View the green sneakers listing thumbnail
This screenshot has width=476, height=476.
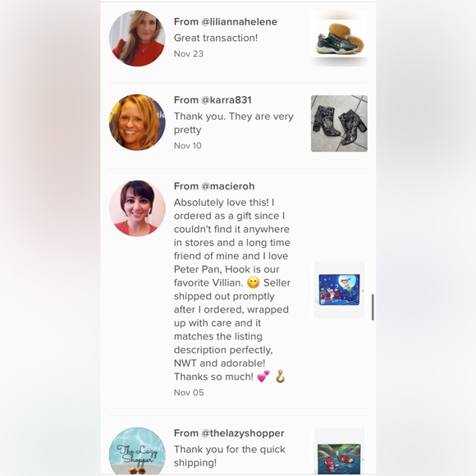[x=339, y=39]
